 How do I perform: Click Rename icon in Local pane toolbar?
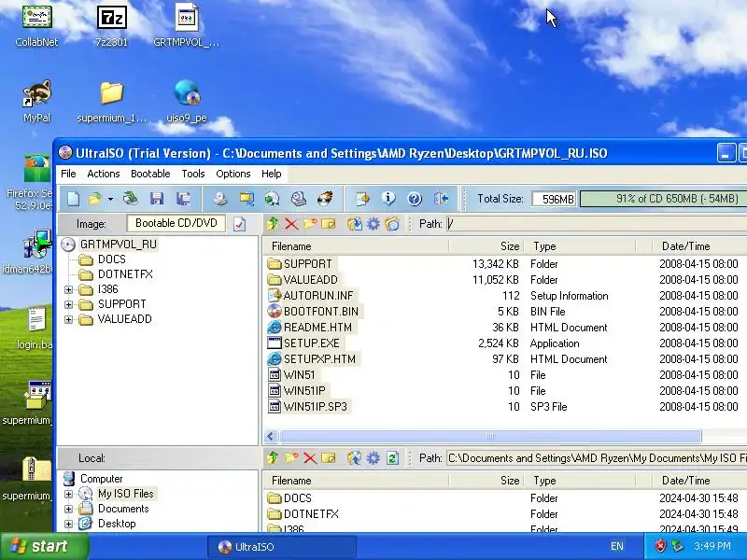point(329,458)
